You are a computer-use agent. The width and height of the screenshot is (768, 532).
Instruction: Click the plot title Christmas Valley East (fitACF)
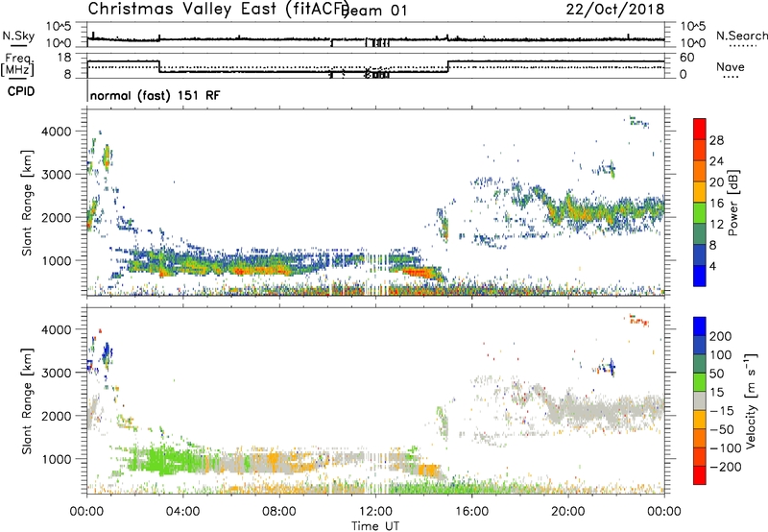(x=219, y=9)
